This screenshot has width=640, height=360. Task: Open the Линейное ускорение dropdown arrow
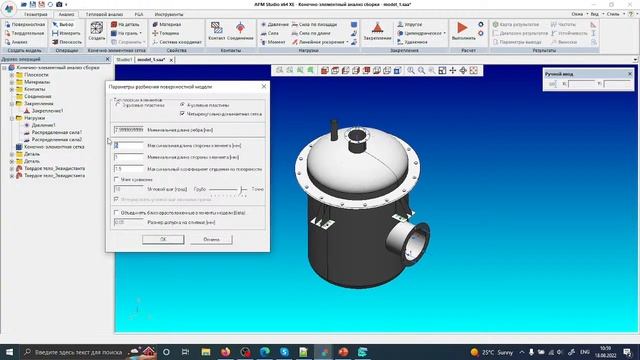pyautogui.click(x=347, y=42)
